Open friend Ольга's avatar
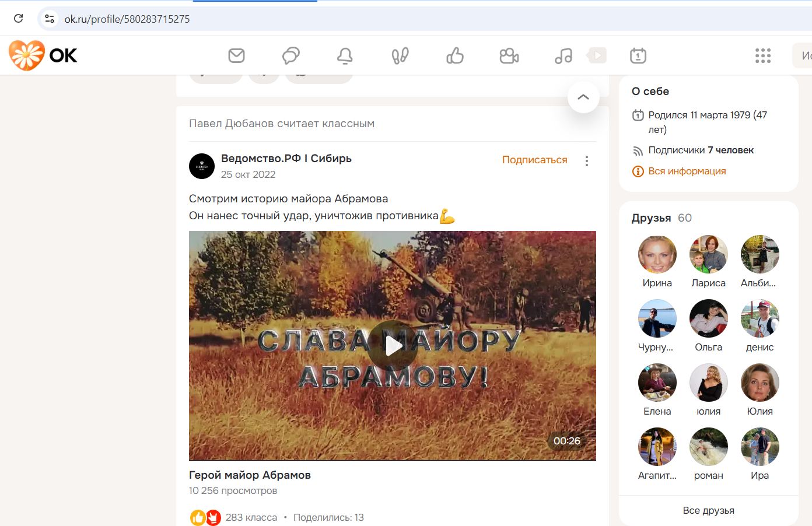 coord(709,318)
